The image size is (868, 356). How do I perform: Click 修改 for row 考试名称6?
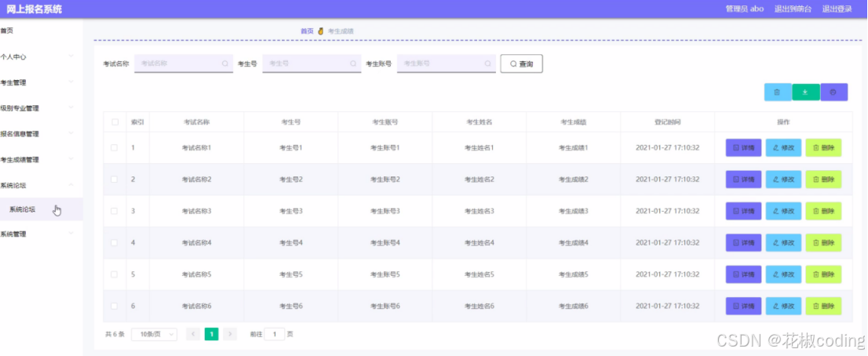click(x=783, y=306)
